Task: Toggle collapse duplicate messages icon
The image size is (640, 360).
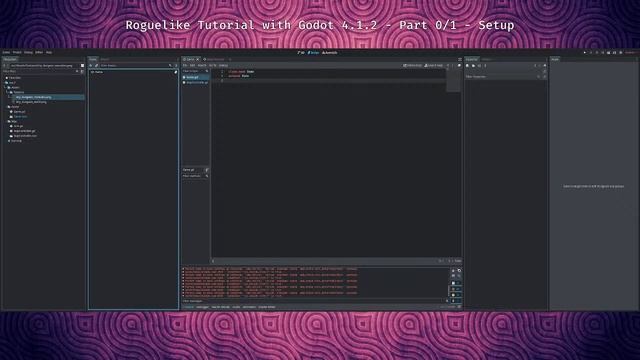Action: tap(453, 276)
